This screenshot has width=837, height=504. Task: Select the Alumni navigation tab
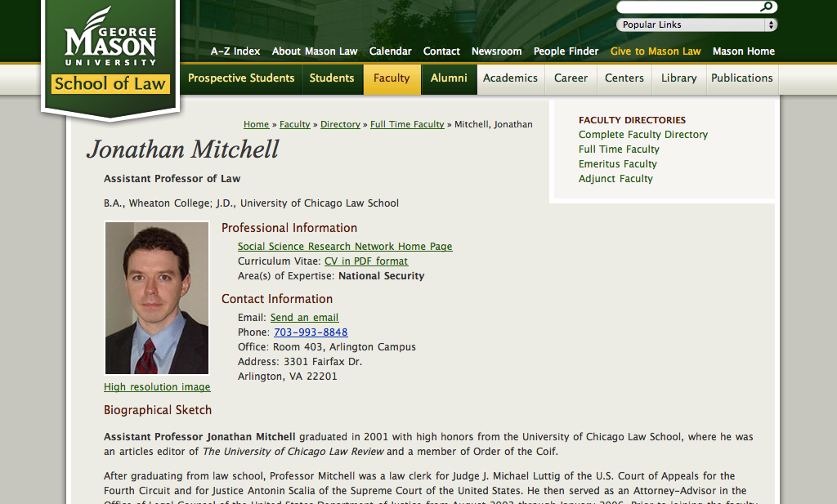(449, 78)
